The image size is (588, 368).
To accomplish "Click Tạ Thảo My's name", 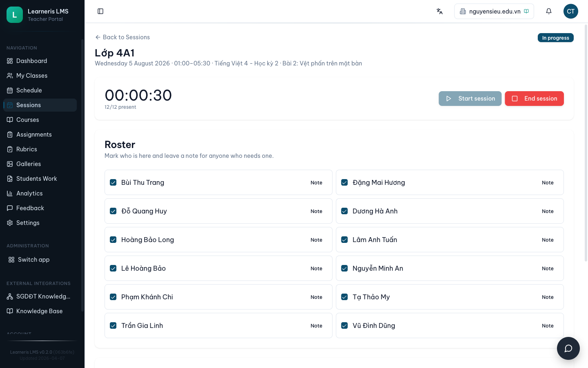I will coord(371,297).
